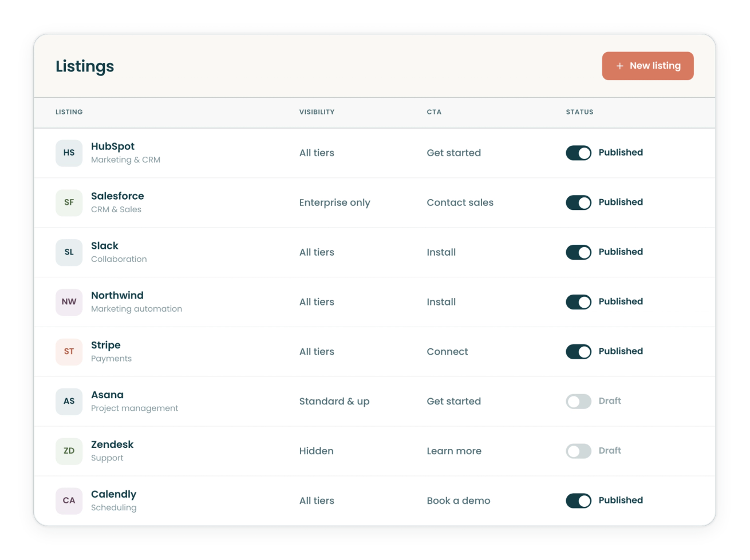The height and width of the screenshot is (560, 750).
Task: Open the Salesforce listing name
Action: (x=117, y=196)
